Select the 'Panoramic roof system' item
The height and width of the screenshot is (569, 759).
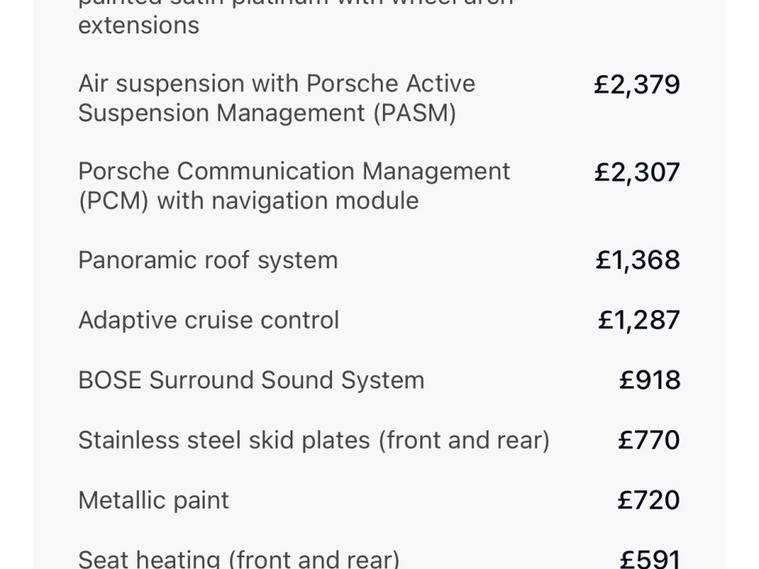[208, 261]
